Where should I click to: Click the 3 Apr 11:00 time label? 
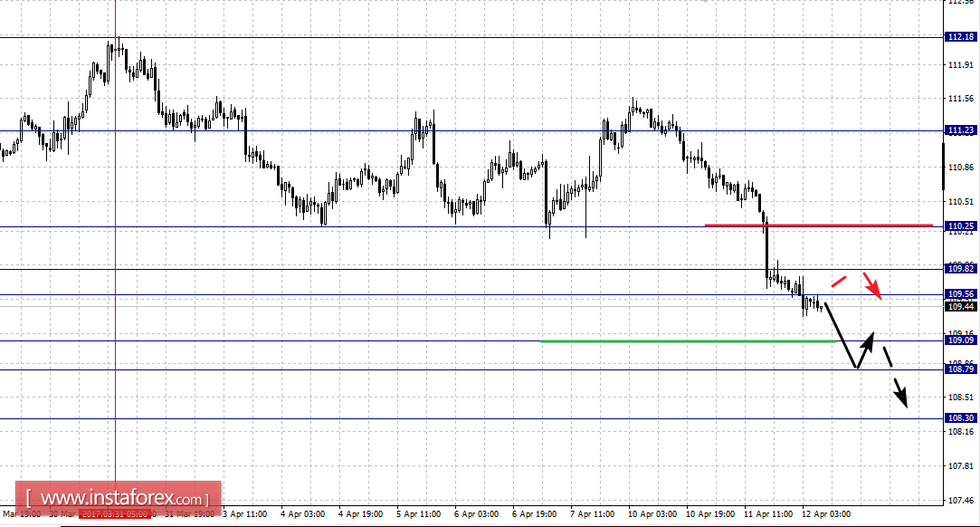244,514
